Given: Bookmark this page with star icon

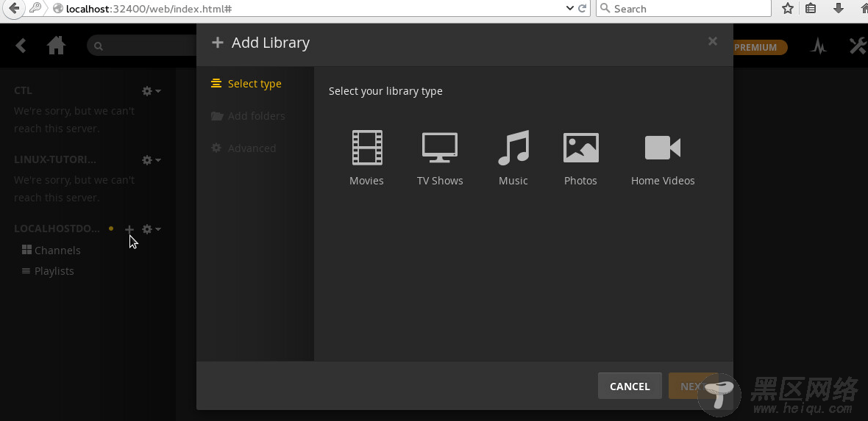Looking at the screenshot, I should 788,8.
